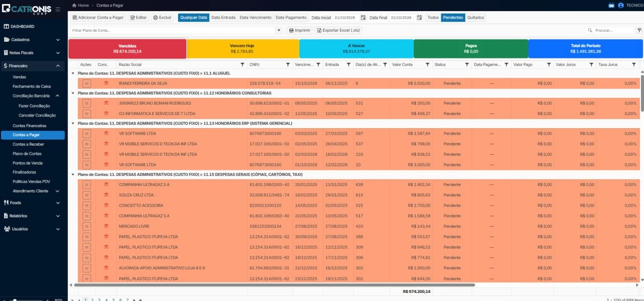This screenshot has height=301, width=644.
Task: Select the Data Entrada filter toggle
Action: [x=223, y=18]
